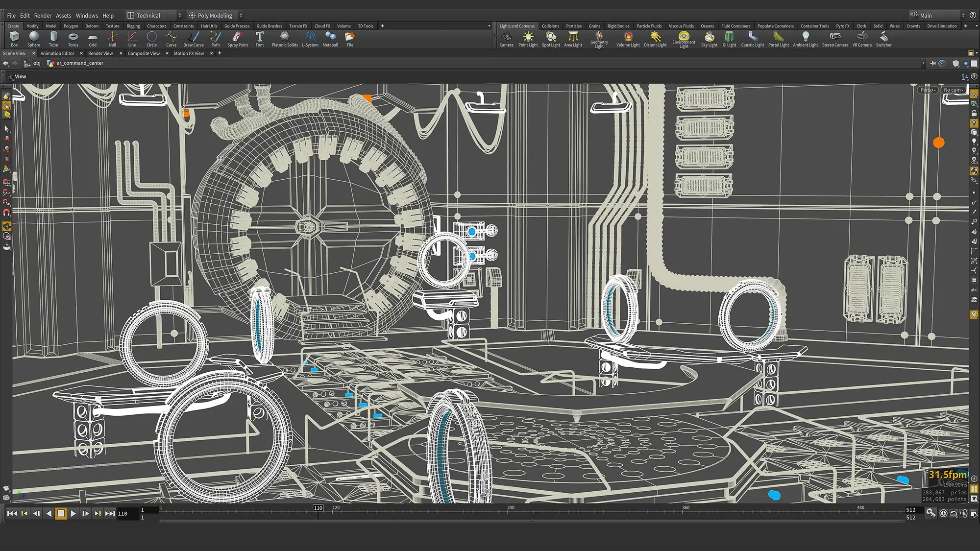
Task: Click the frame 110 timeline marker
Action: click(x=318, y=508)
